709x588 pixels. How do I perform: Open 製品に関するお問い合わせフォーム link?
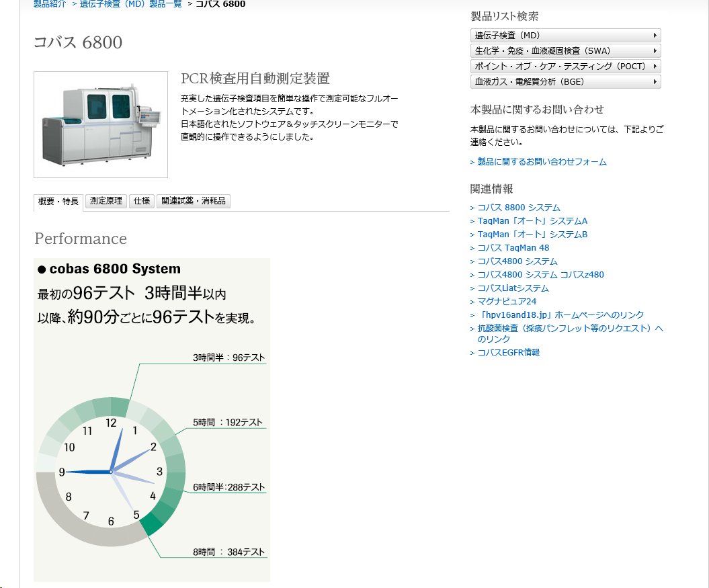(542, 161)
